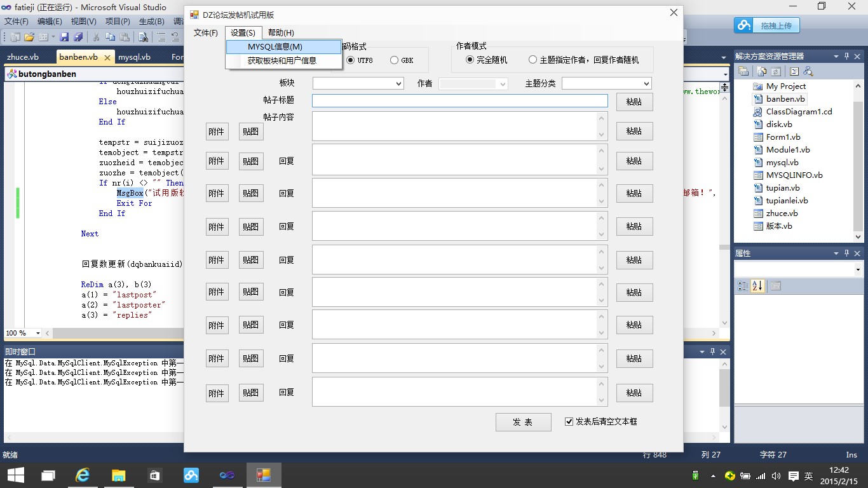The height and width of the screenshot is (488, 868).
Task: Click the 发 表 publish button
Action: pos(524,422)
